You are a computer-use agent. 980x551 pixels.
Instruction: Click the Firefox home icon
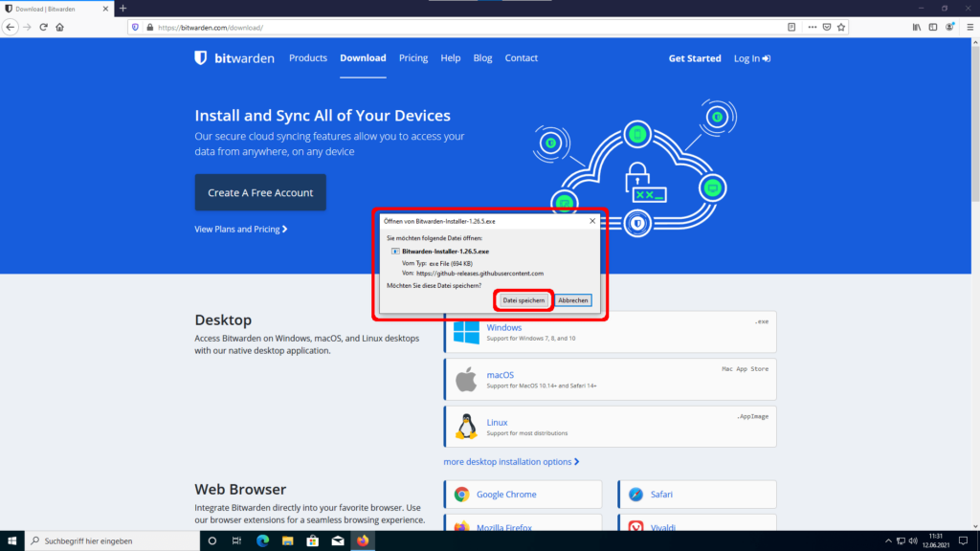coord(59,27)
